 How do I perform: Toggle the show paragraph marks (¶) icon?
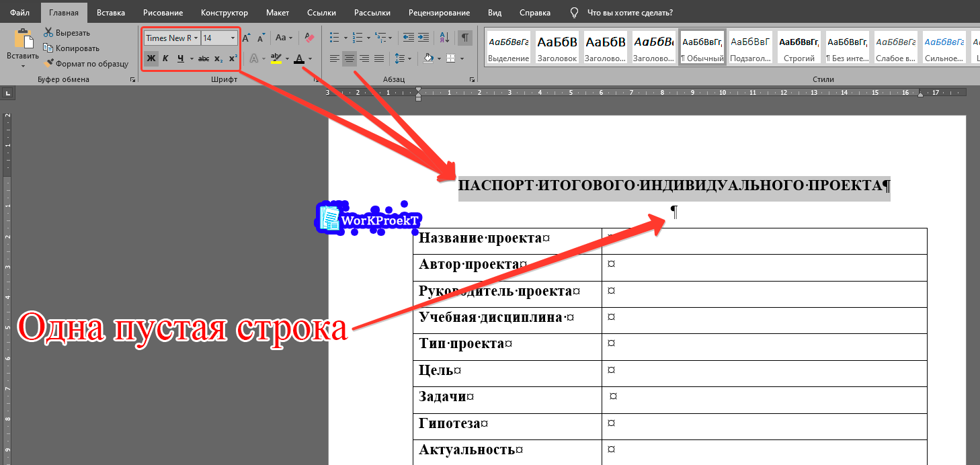click(464, 38)
